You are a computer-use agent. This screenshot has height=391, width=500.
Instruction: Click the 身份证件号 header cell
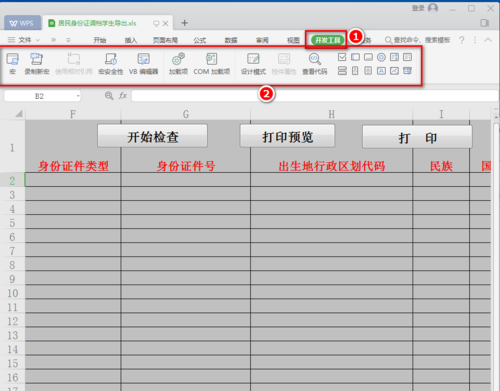[186, 166]
